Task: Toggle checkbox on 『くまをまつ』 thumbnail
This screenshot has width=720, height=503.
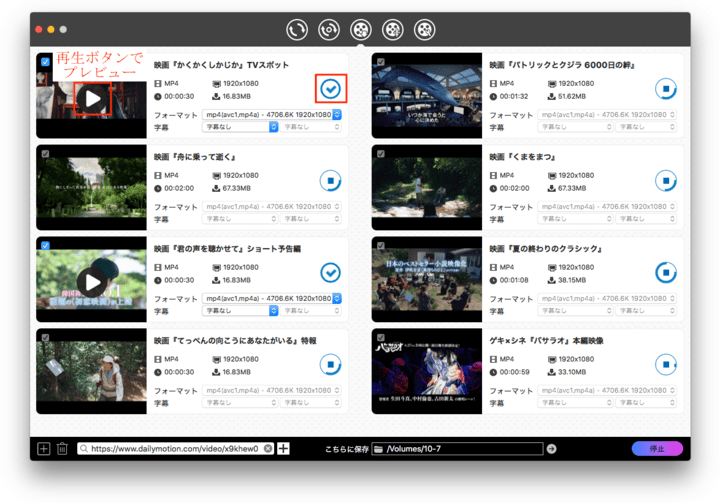Action: point(381,154)
